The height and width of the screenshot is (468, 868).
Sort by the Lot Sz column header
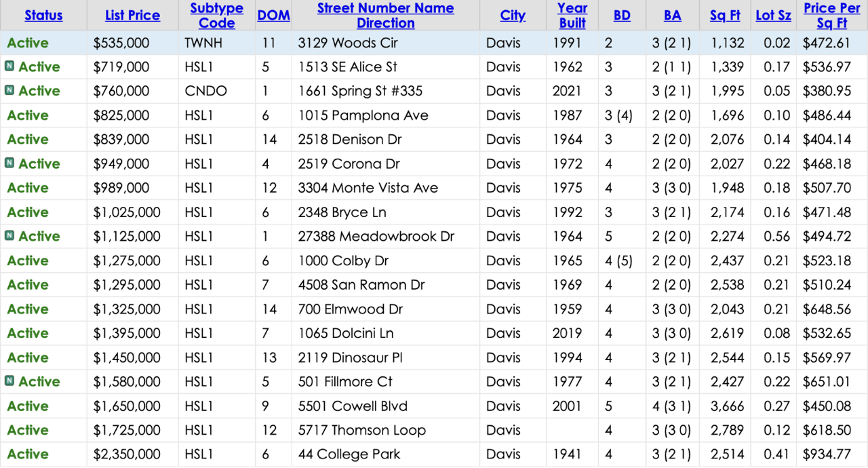pyautogui.click(x=773, y=15)
